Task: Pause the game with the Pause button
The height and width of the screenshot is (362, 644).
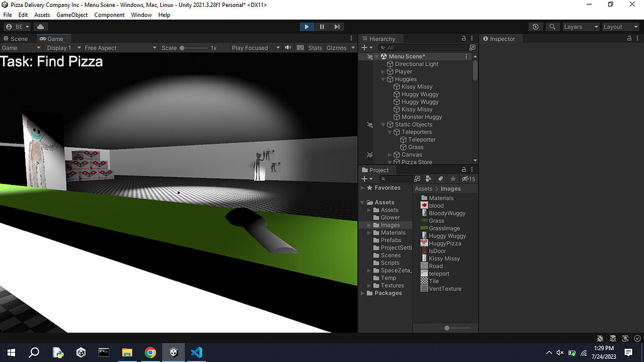Action: (322, 26)
